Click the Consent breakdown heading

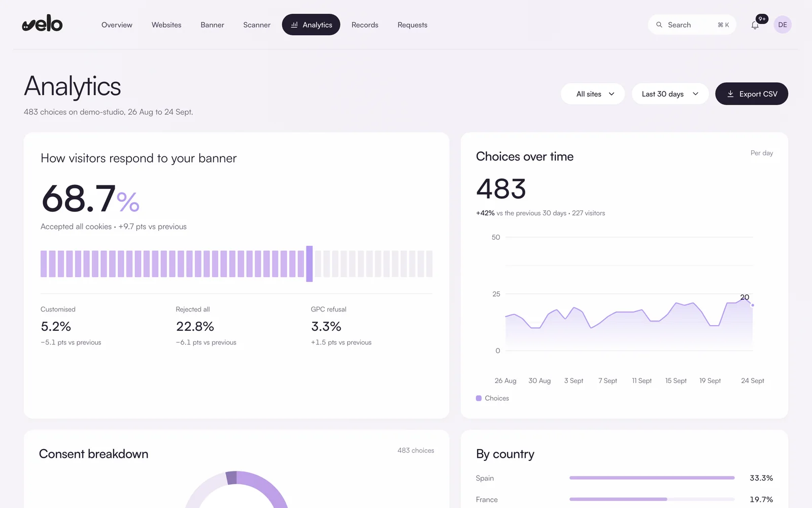tap(94, 454)
